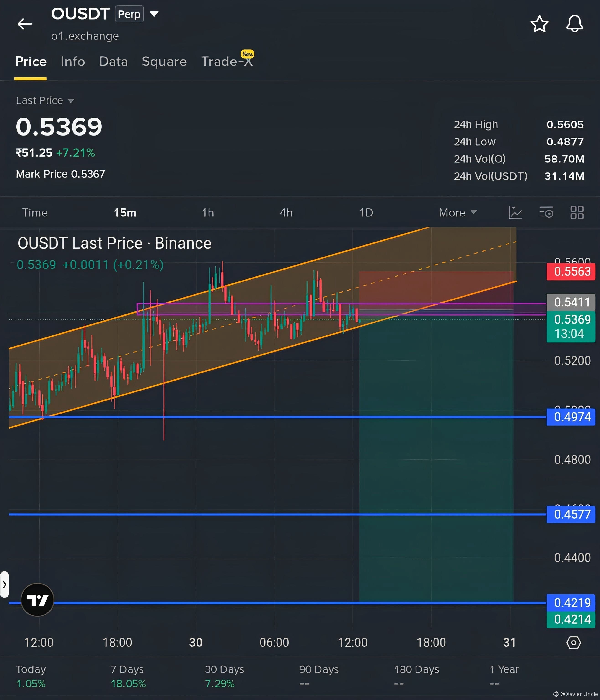Click the 0.4577 blue level label

[571, 514]
